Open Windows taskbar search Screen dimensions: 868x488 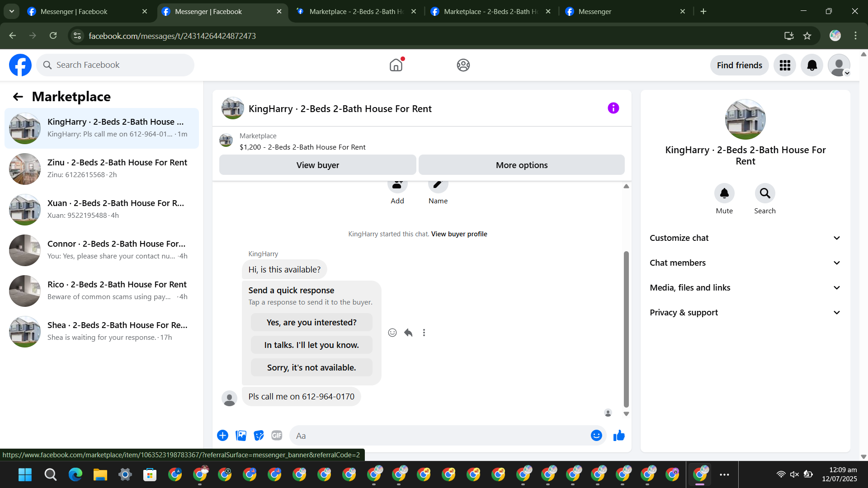[x=51, y=474]
